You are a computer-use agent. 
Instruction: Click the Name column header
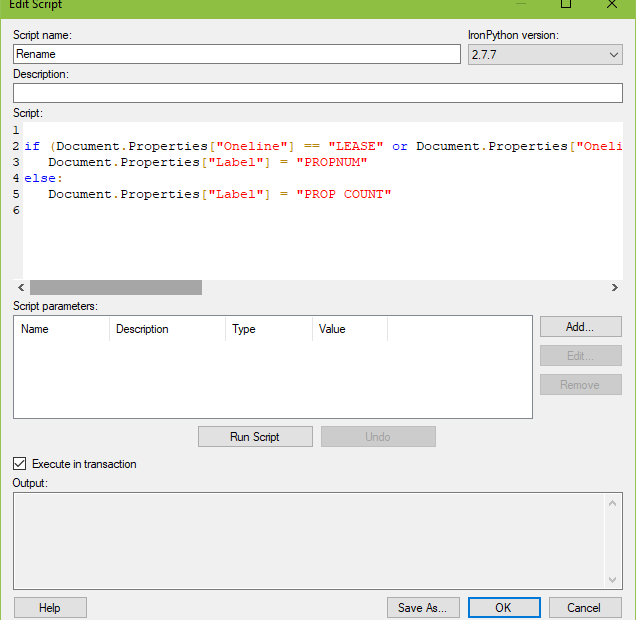click(62, 329)
